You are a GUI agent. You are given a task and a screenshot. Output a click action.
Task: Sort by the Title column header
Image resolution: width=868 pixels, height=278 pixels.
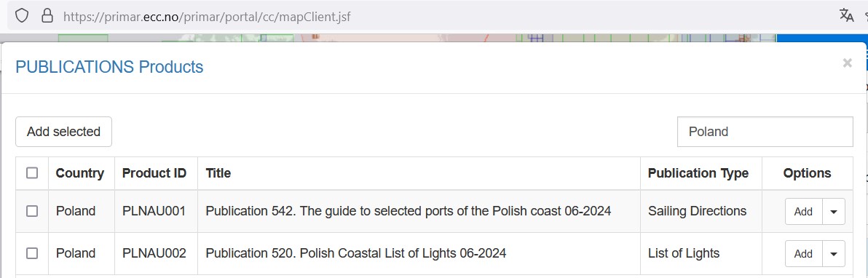218,173
